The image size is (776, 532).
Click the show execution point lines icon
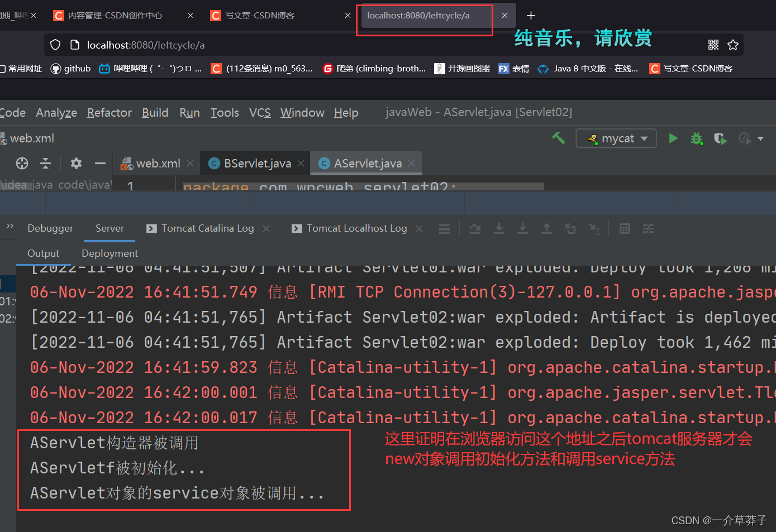[x=444, y=229]
